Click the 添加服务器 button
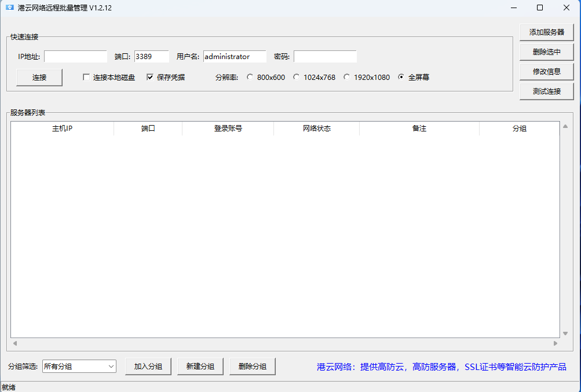 click(x=545, y=32)
